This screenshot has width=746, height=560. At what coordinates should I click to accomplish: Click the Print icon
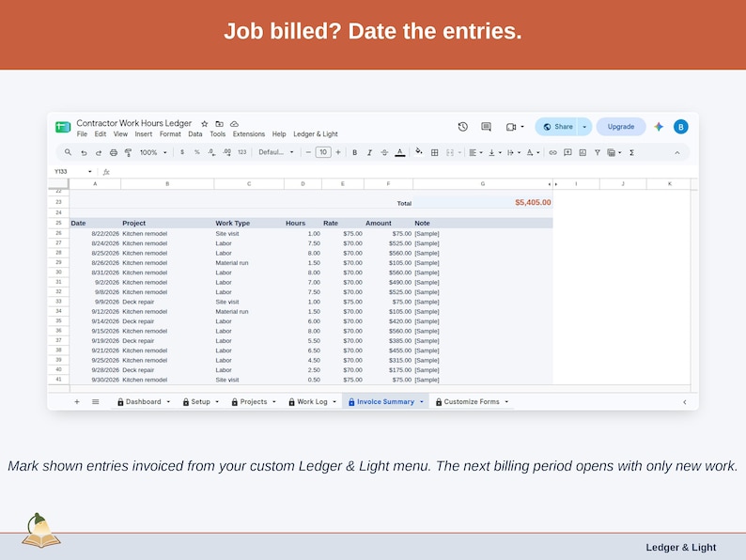[x=114, y=153]
